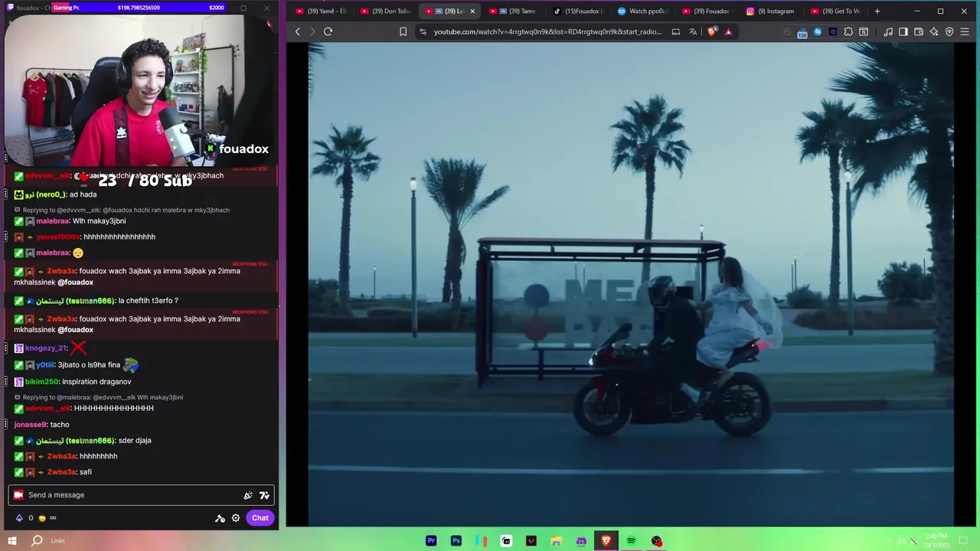Viewport: 980px width, 551px height.
Task: Switch to the Instagram tab
Action: coord(772,11)
